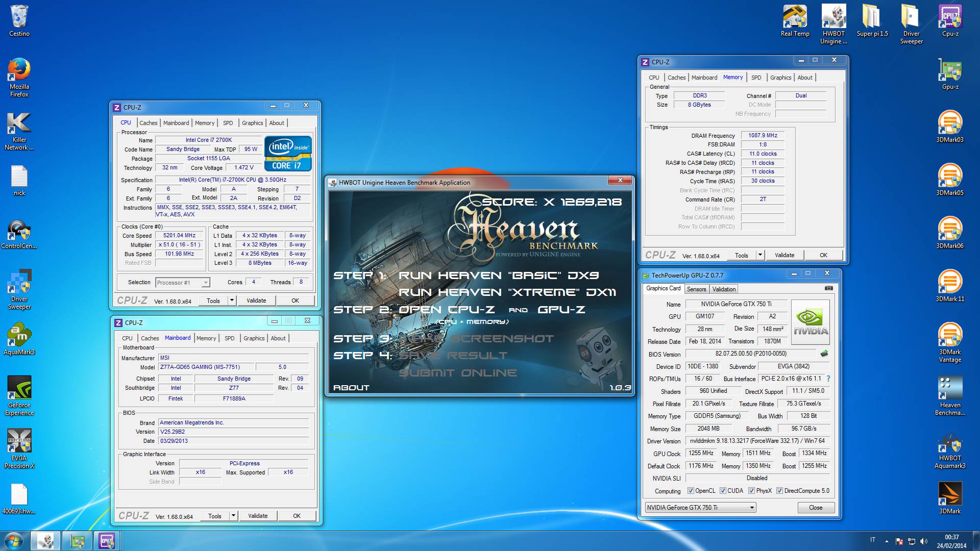Image resolution: width=980 pixels, height=551 pixels.
Task: Launch Real Temp desktop shortcut
Action: 795,20
